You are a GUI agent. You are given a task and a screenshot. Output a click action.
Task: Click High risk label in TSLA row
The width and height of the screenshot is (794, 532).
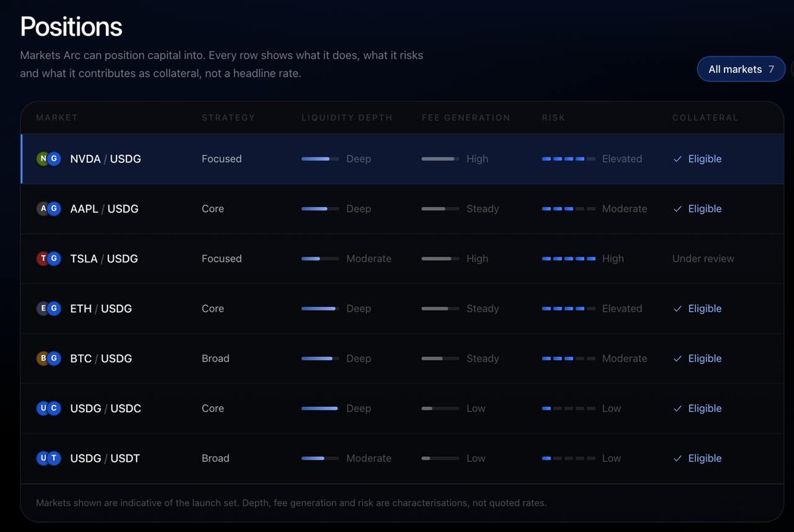tap(613, 259)
